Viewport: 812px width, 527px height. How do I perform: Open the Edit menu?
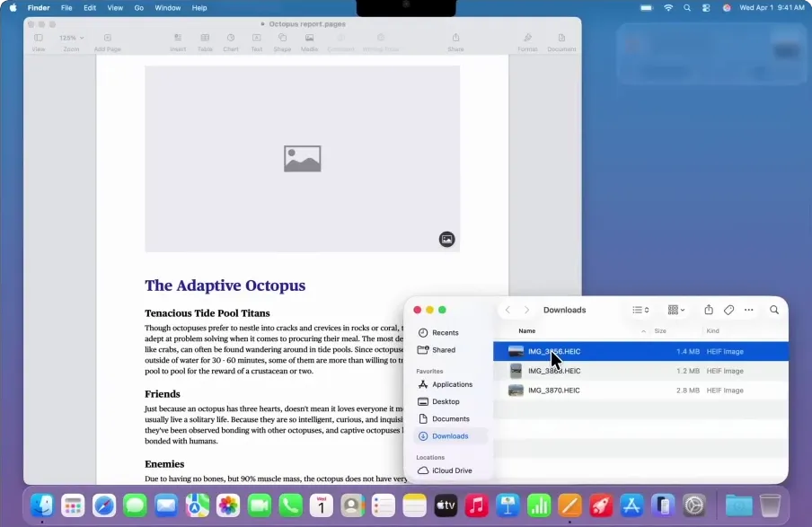pyautogui.click(x=90, y=8)
